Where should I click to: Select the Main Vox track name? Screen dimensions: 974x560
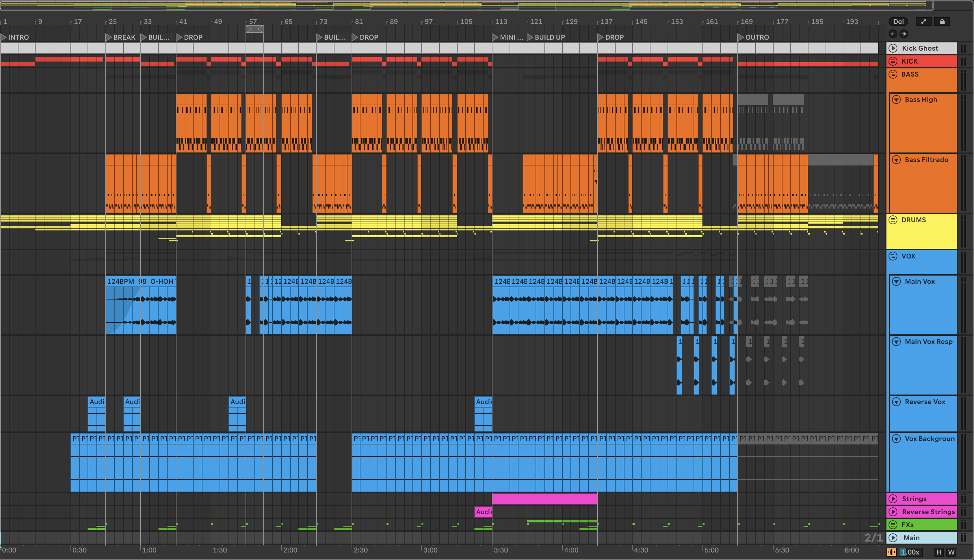click(919, 282)
